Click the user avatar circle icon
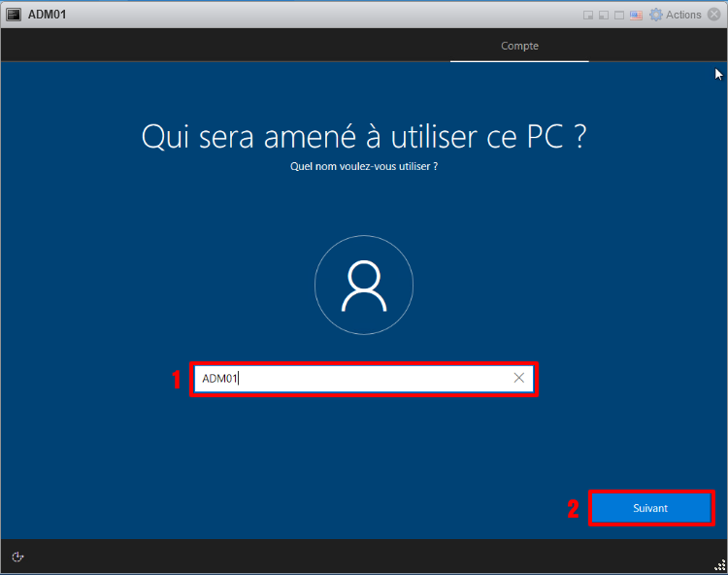 364,286
